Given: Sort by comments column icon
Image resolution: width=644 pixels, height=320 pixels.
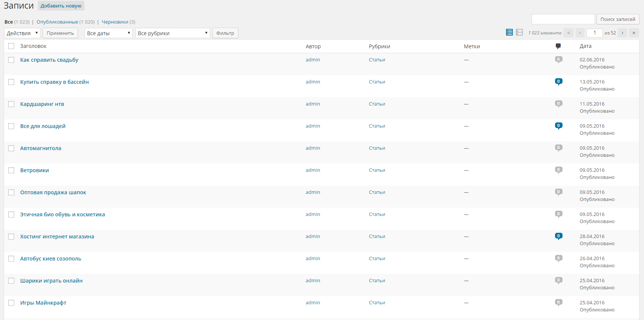Looking at the screenshot, I should tap(558, 46).
